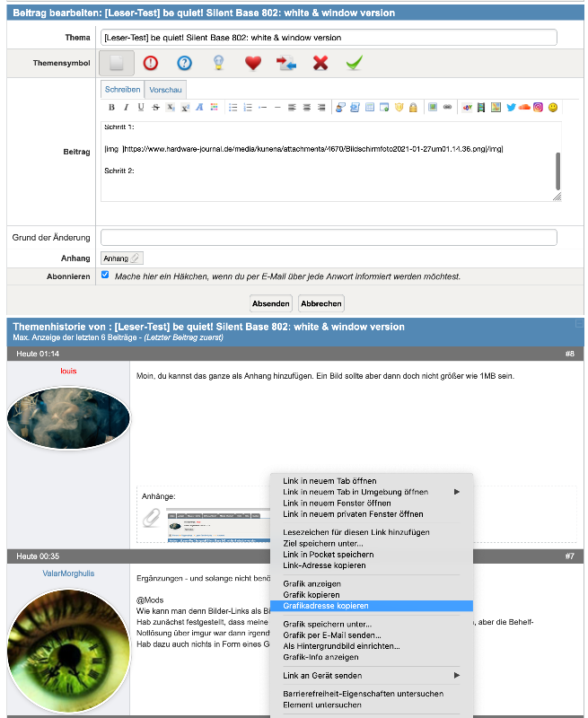Screen dimensions: 588x718
Task: Switch to the Schreiben tab
Action: click(122, 89)
